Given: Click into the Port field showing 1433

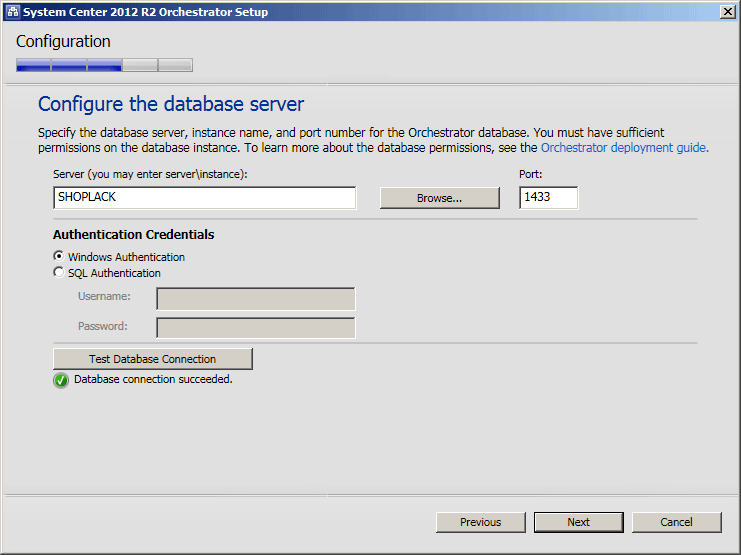Looking at the screenshot, I should [x=548, y=198].
